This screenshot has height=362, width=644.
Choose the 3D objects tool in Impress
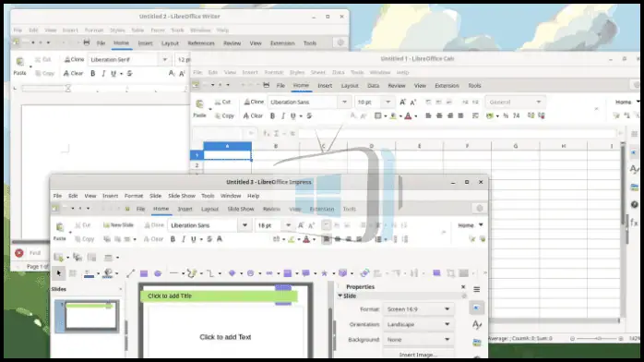coord(342,273)
